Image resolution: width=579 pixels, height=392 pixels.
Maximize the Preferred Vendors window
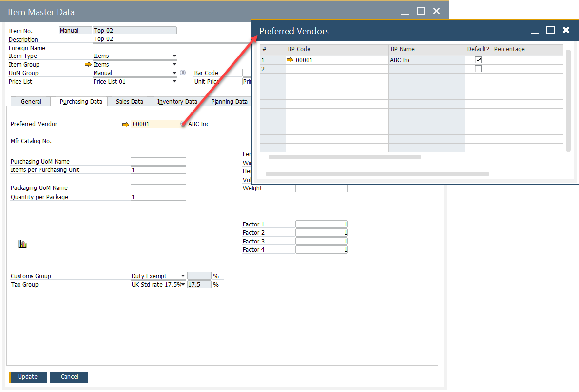(550, 30)
